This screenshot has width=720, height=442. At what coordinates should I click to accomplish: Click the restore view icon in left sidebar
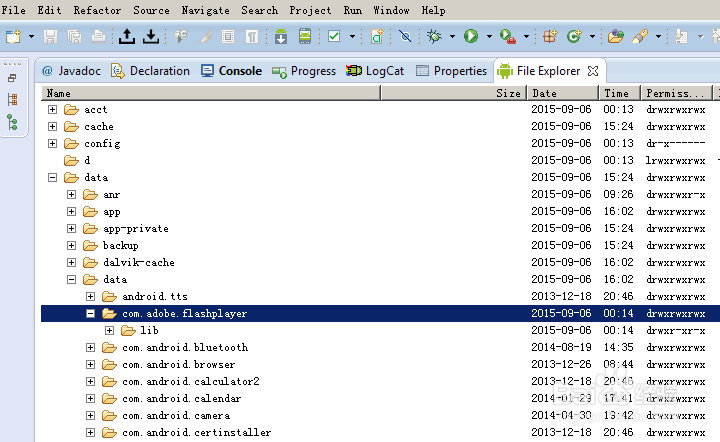click(12, 78)
